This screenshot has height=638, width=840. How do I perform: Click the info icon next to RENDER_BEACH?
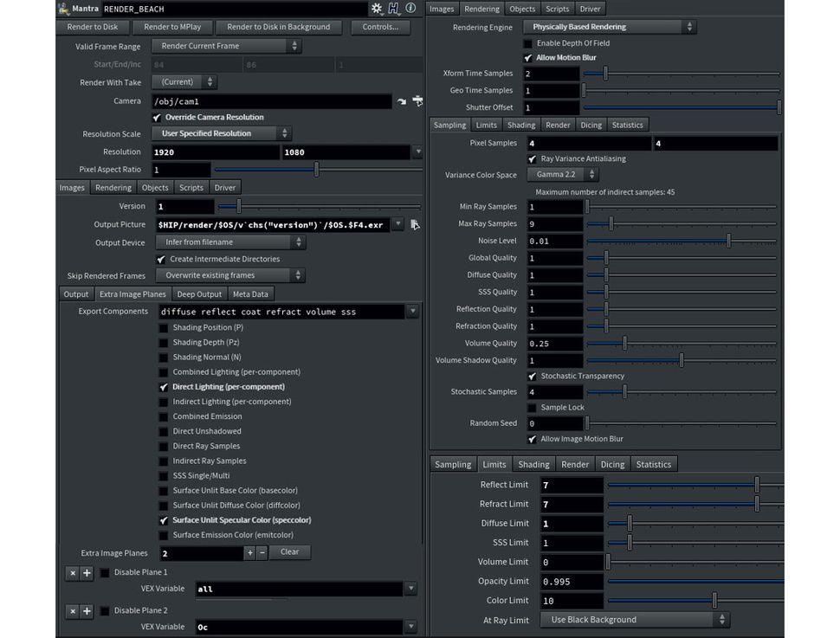410,9
